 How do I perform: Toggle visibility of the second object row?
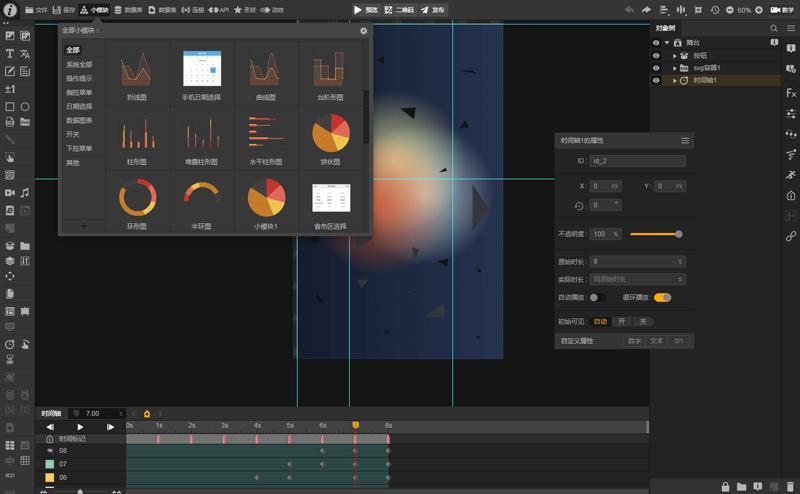coord(656,55)
